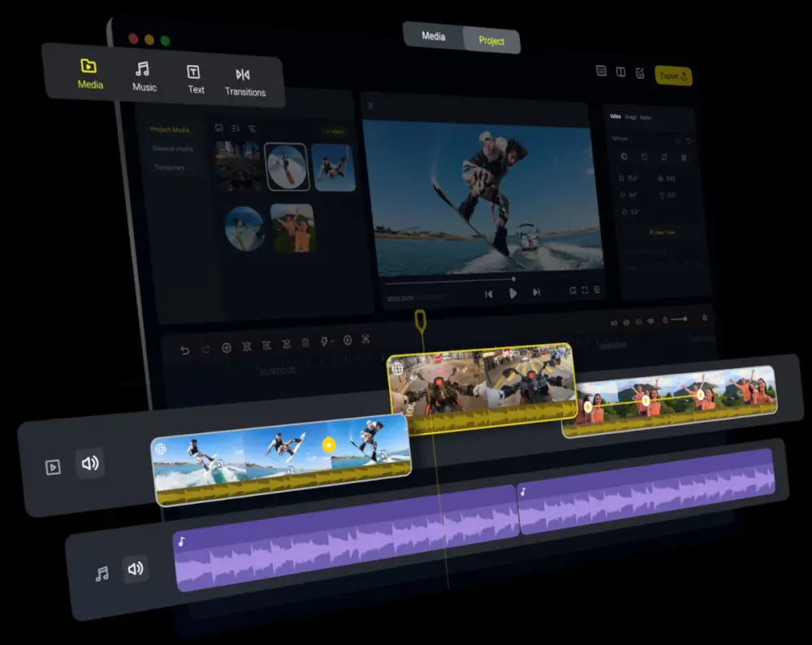This screenshot has width=812, height=645.
Task: Toggle the video track play-box icon
Action: click(x=53, y=467)
